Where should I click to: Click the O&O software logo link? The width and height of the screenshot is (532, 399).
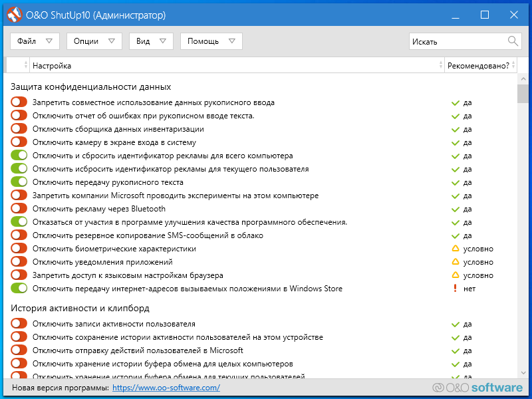[x=477, y=388]
